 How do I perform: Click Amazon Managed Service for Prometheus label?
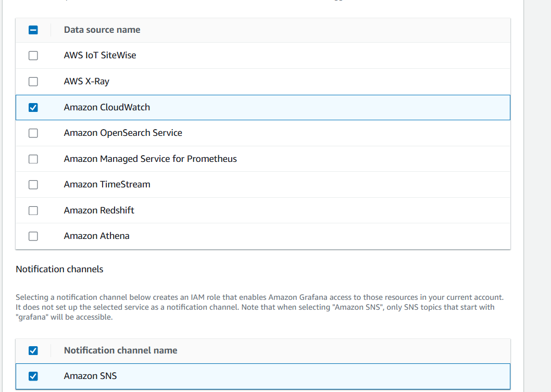(x=151, y=159)
